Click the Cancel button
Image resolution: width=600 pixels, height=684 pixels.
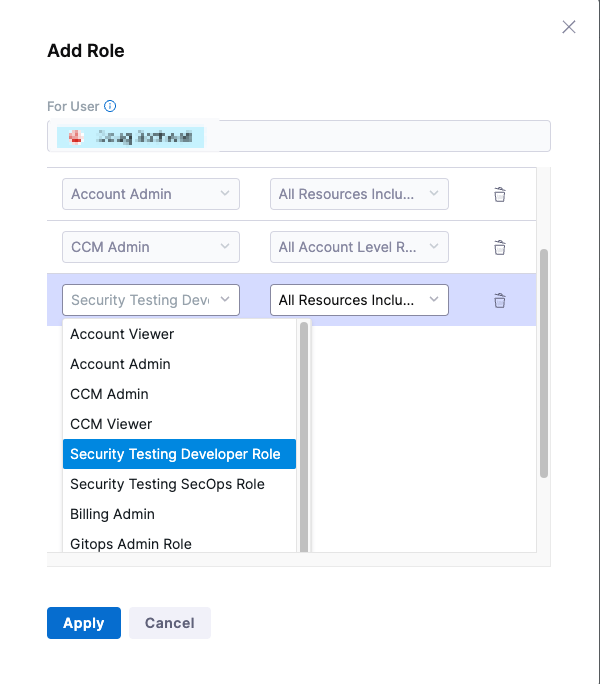tap(169, 623)
